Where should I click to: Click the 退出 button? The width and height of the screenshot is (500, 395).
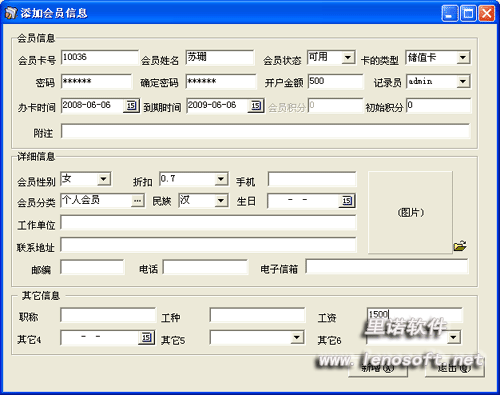[455, 369]
